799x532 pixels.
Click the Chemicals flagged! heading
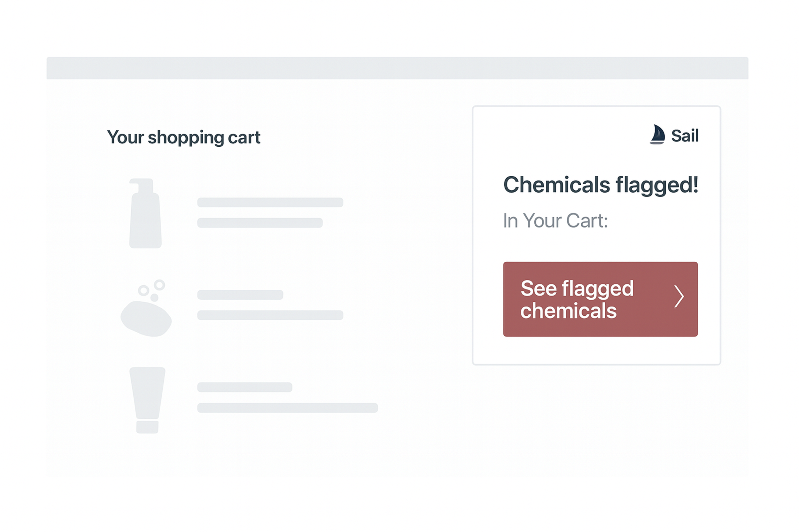[x=600, y=185]
